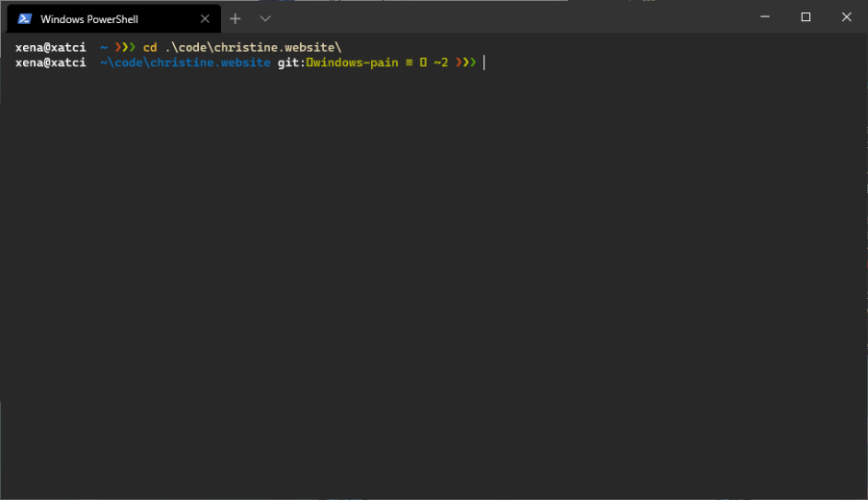Click the 'git:' label in prompt
The image size is (868, 500).
click(291, 62)
